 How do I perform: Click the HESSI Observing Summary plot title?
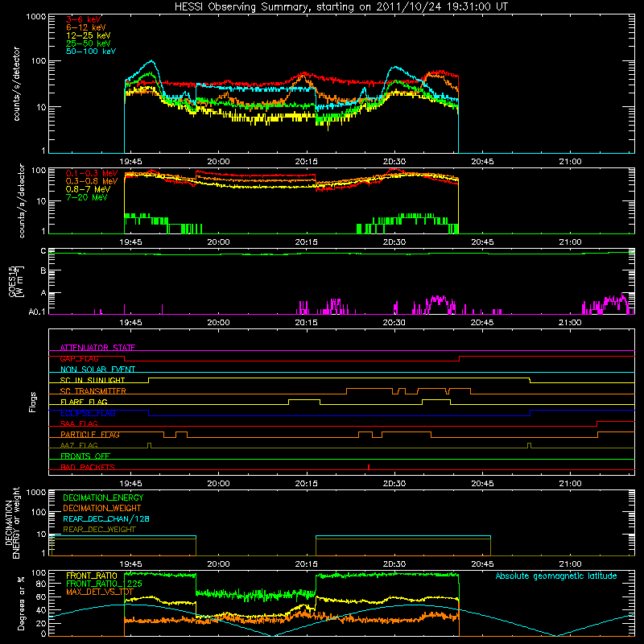click(341, 7)
